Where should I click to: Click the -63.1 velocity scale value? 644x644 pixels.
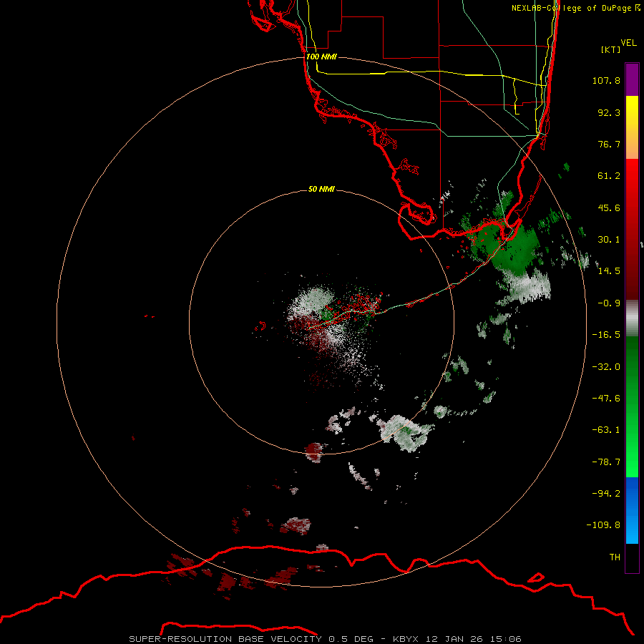click(606, 430)
